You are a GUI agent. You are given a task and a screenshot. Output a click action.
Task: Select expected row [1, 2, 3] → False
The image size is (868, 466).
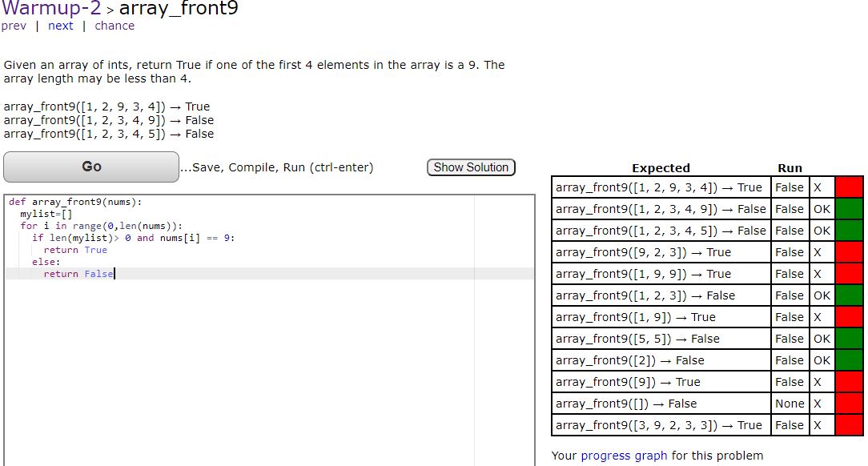(x=661, y=295)
